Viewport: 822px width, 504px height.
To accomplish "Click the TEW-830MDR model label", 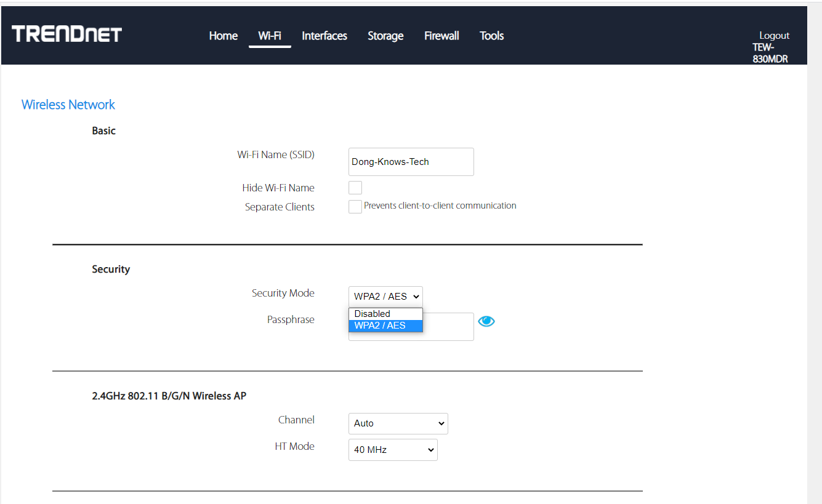I will (770, 54).
